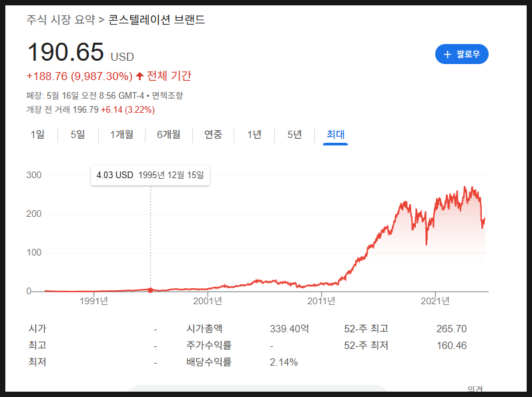532x397 pixels.
Task: Click the 2021년 x-axis label
Action: pos(435,301)
